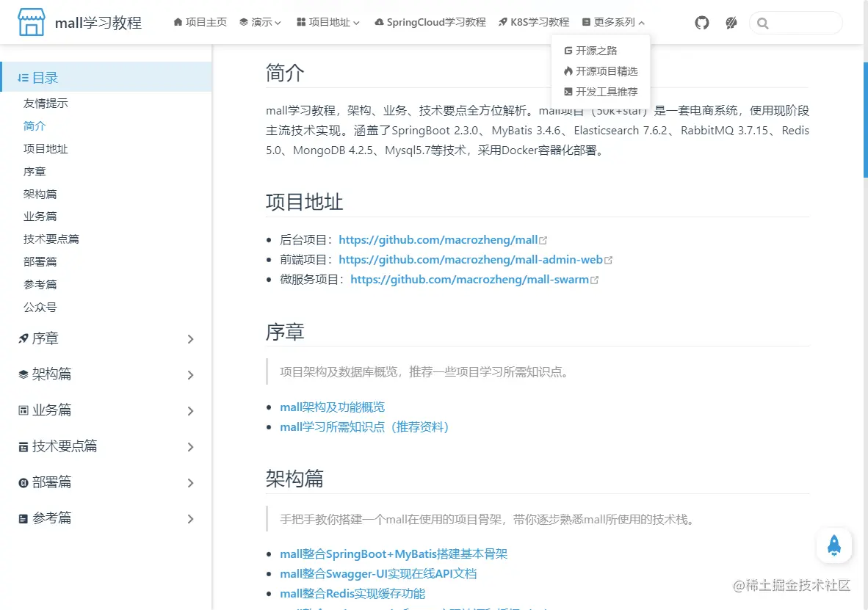Expand the 技术要点篇 sidebar section chevron
The height and width of the screenshot is (610, 868).
click(190, 447)
